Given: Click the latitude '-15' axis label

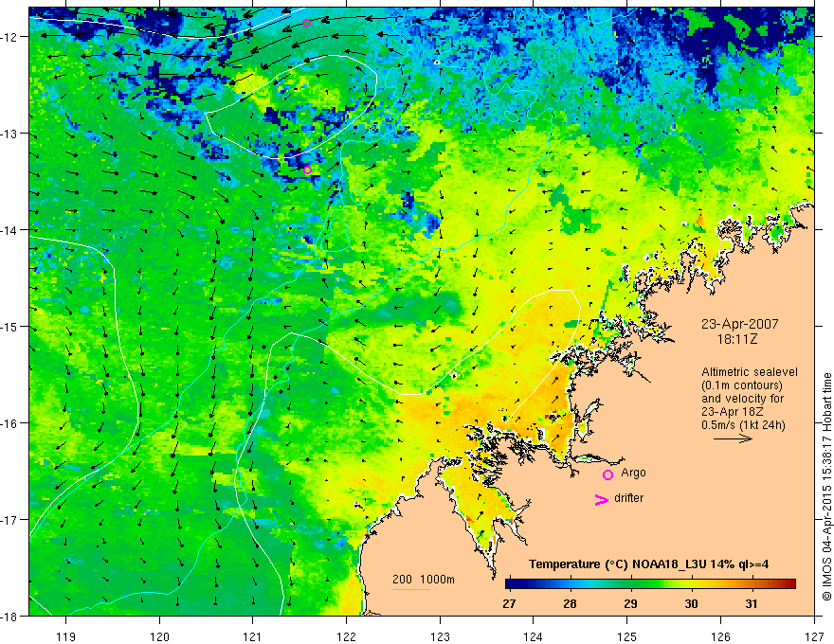Looking at the screenshot, I should tap(10, 327).
